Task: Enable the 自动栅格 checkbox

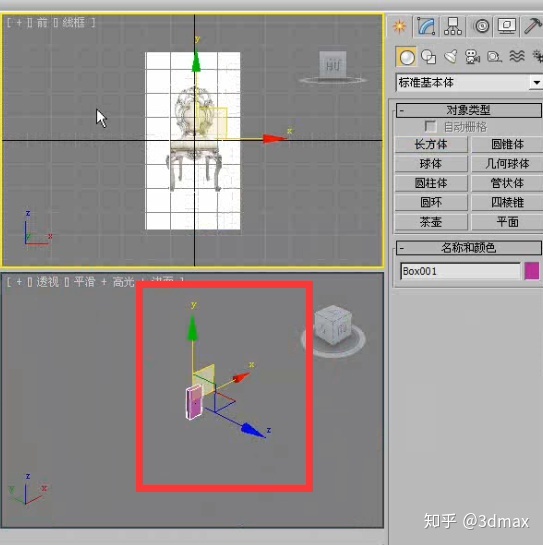Action: 430,126
